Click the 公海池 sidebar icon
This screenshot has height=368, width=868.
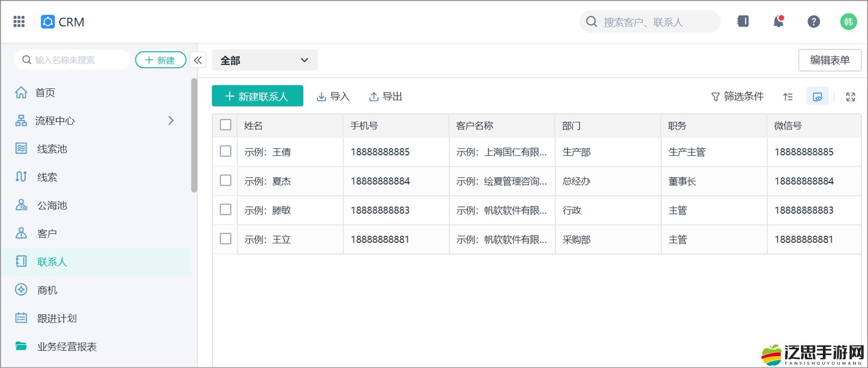coord(21,205)
